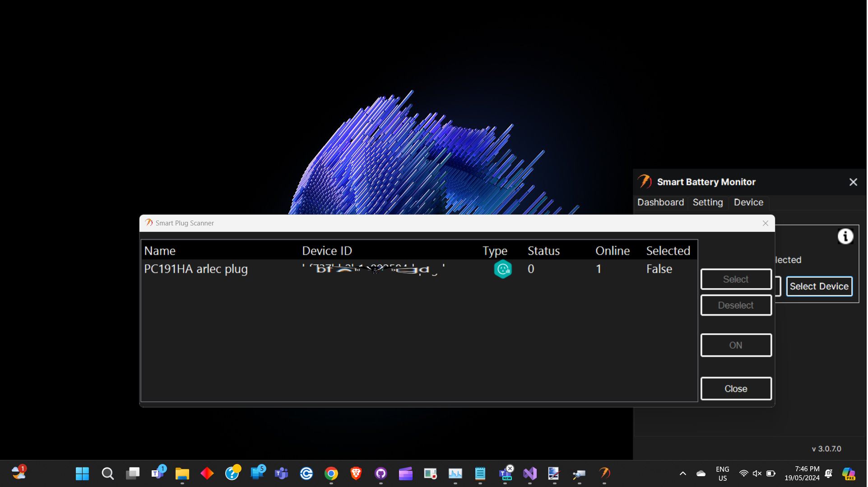Expand hidden system tray icons chevron
The height and width of the screenshot is (487, 868).
click(682, 473)
